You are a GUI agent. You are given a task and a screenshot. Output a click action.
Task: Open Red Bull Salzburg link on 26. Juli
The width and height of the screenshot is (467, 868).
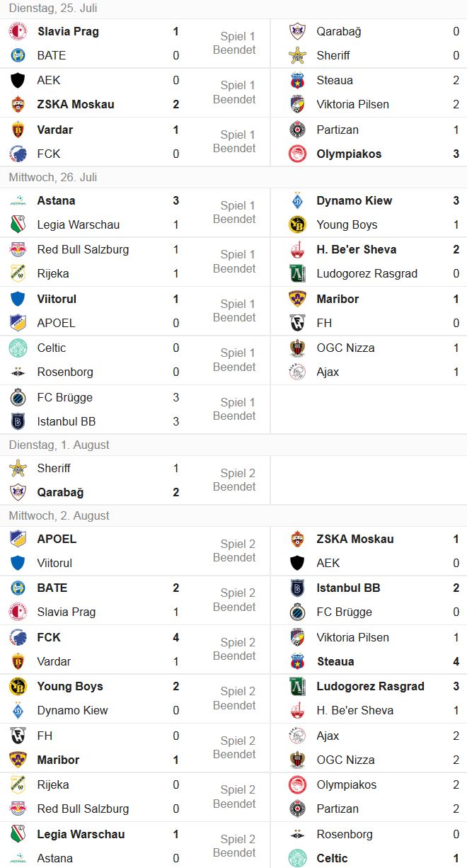tap(83, 250)
